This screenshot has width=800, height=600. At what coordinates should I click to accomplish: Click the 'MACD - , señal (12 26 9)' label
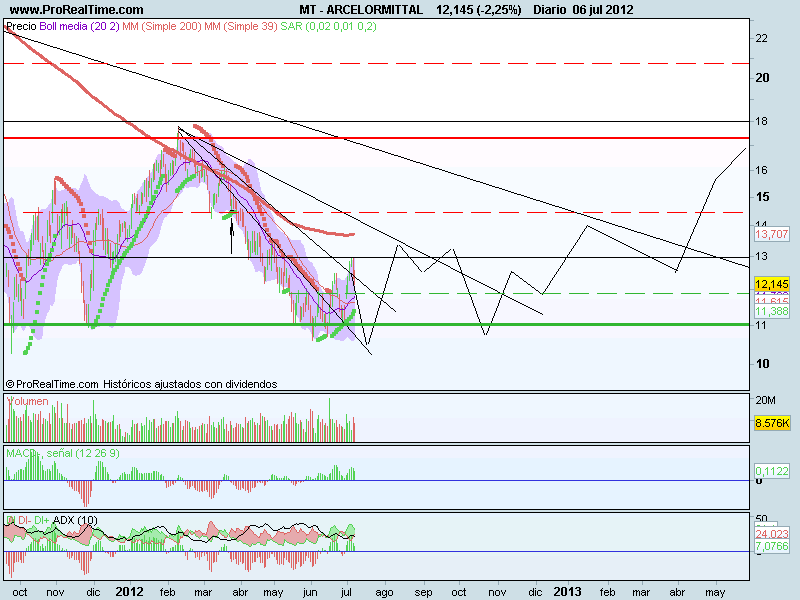tap(63, 453)
